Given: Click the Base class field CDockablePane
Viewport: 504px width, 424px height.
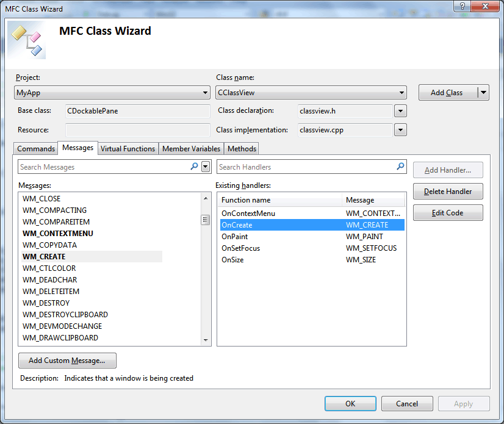Looking at the screenshot, I should pos(137,111).
